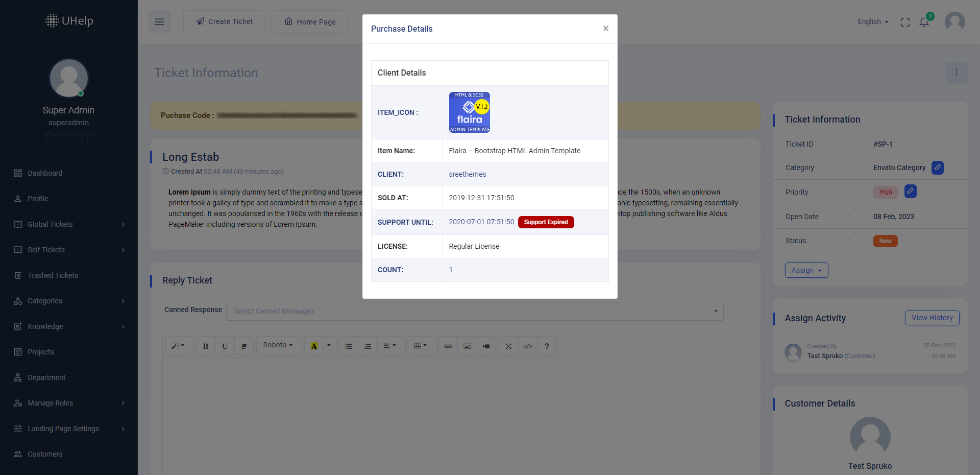This screenshot has width=980, height=475.
Task: Expand the Knowledge sidebar menu
Action: [46, 326]
